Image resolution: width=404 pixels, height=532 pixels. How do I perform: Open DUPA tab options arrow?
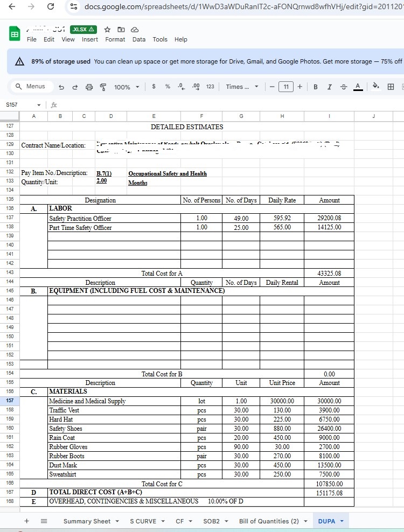[x=342, y=521]
